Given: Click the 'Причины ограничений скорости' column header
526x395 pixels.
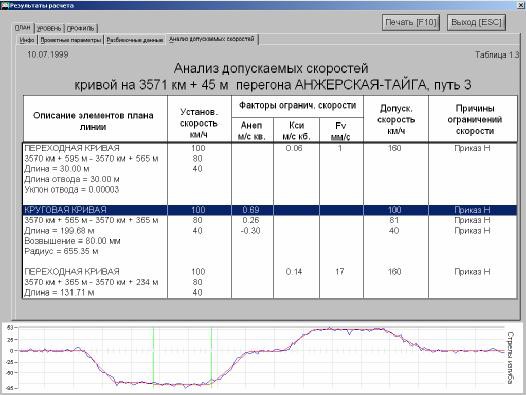Looking at the screenshot, I should pyautogui.click(x=474, y=119).
